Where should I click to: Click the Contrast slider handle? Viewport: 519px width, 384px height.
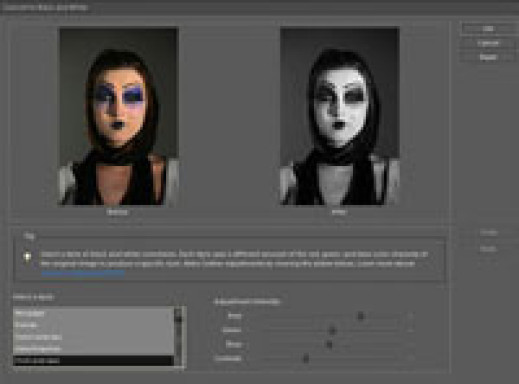click(306, 359)
